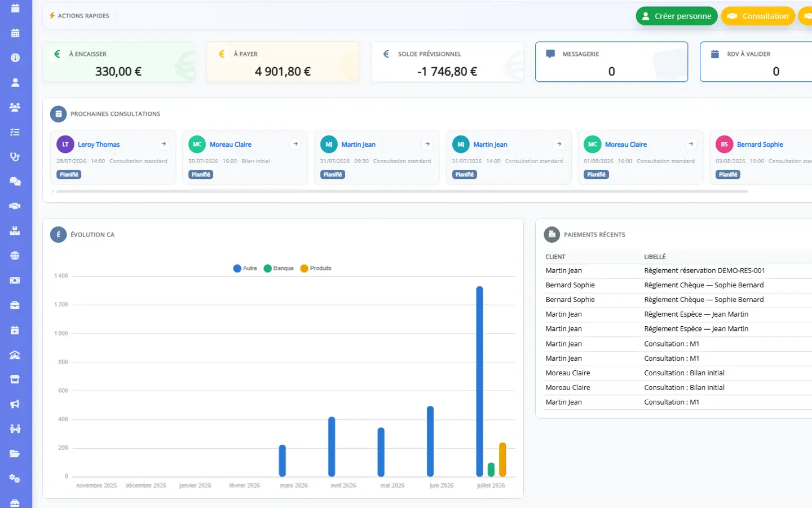812x508 pixels.
Task: Click the blue bar for avril 2026
Action: pos(332,446)
